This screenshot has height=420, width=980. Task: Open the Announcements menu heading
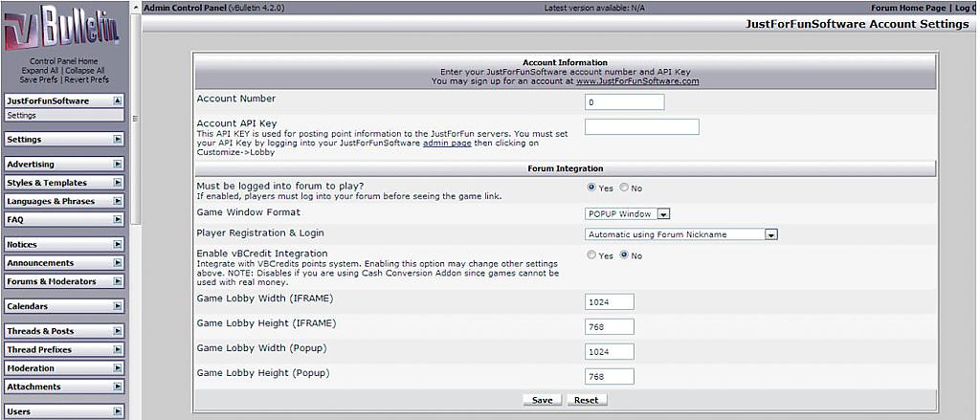(40, 263)
